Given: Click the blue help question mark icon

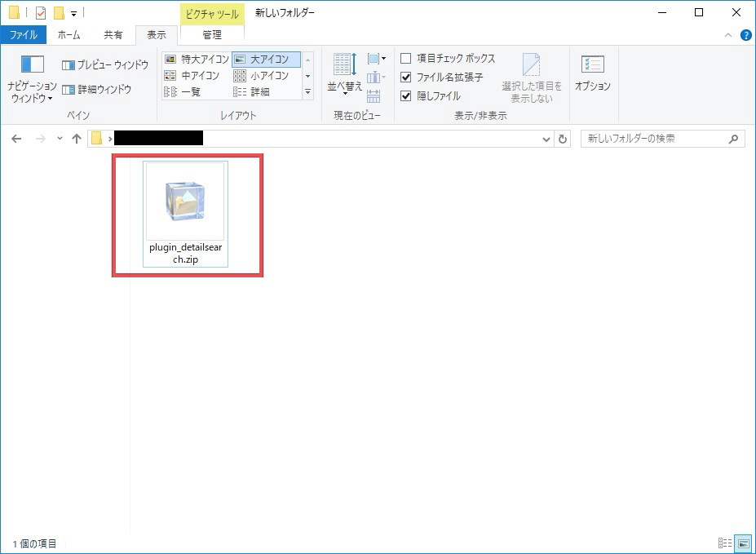Looking at the screenshot, I should click(x=745, y=35).
